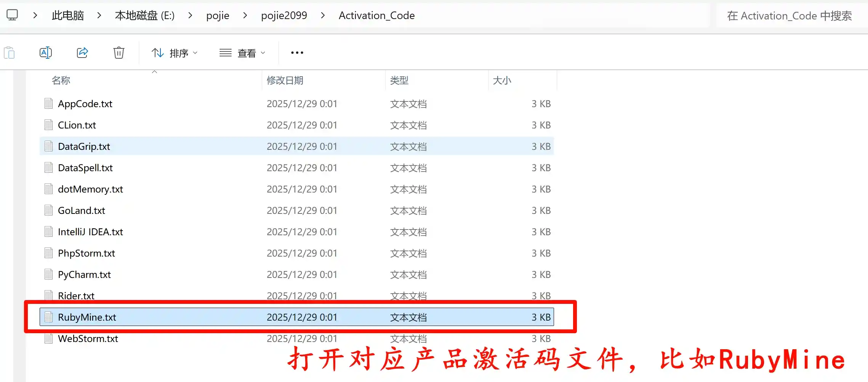Click the delete trash can icon
Image resolution: width=868 pixels, height=382 pixels.
[x=119, y=53]
